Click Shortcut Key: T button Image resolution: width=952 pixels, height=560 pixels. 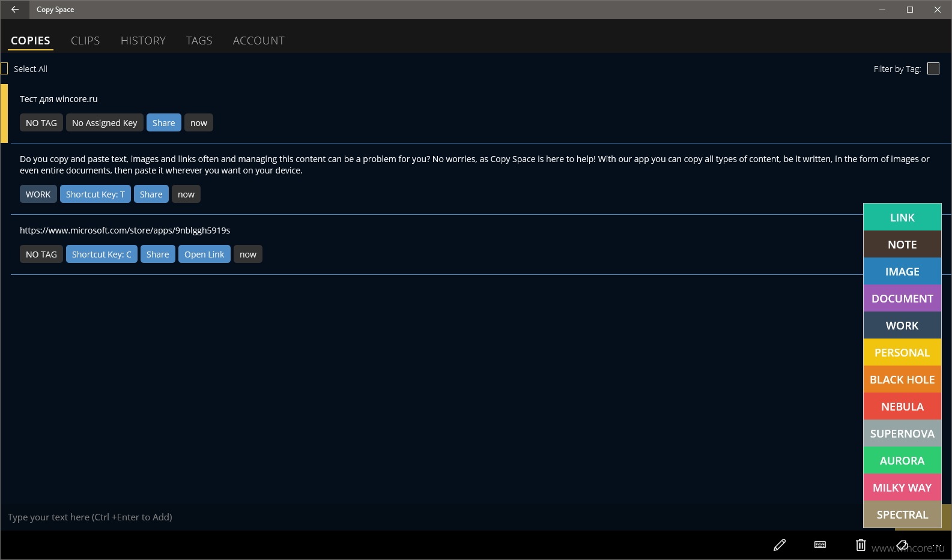[x=96, y=194]
